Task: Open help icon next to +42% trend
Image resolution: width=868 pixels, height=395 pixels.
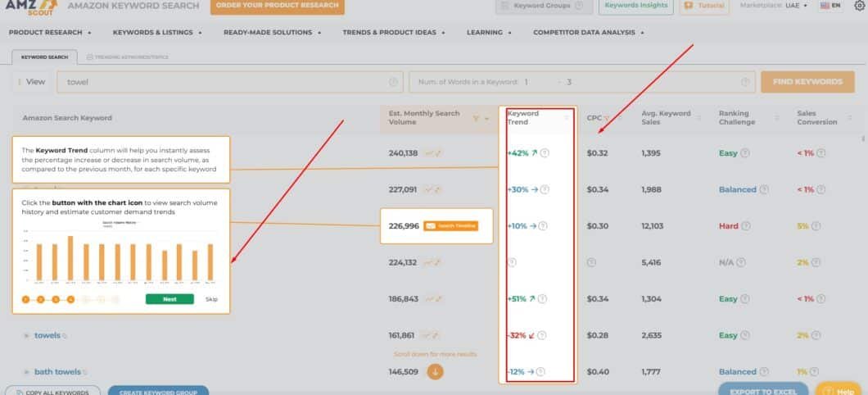Action: (x=545, y=153)
